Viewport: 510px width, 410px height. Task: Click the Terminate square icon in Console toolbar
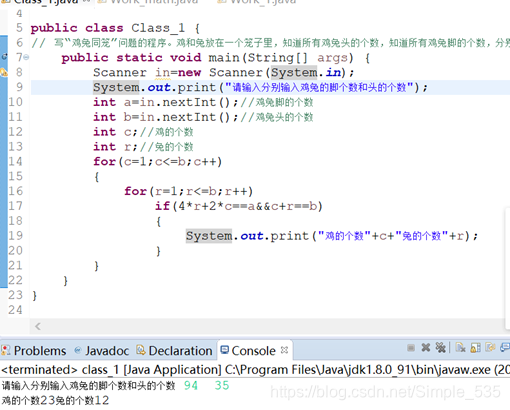[411, 348]
